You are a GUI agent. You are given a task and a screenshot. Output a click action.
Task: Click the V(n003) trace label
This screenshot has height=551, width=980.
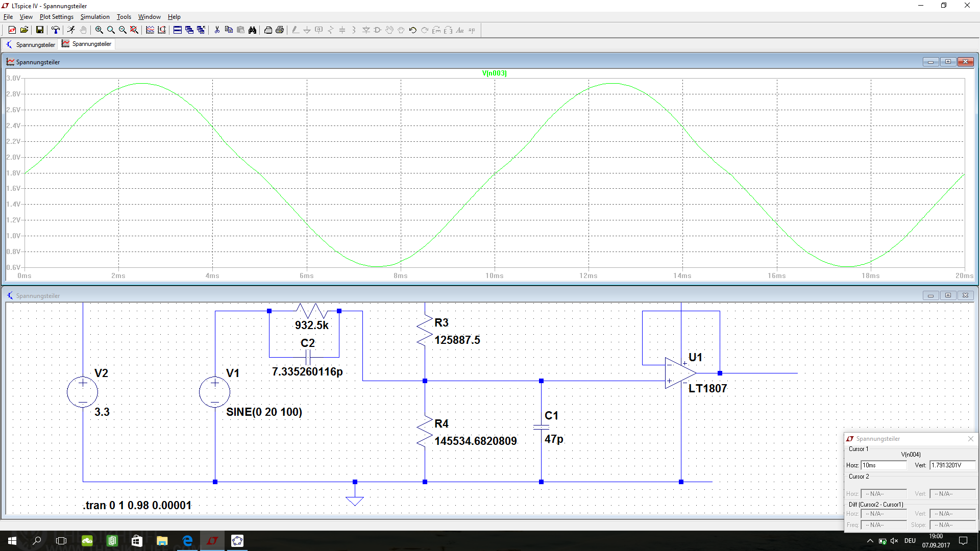click(x=494, y=73)
